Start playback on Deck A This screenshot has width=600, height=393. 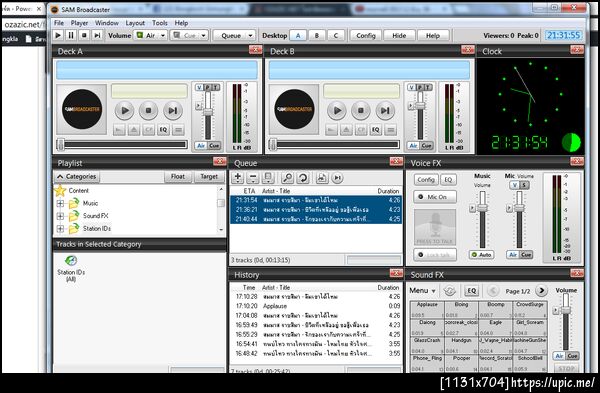(x=125, y=111)
